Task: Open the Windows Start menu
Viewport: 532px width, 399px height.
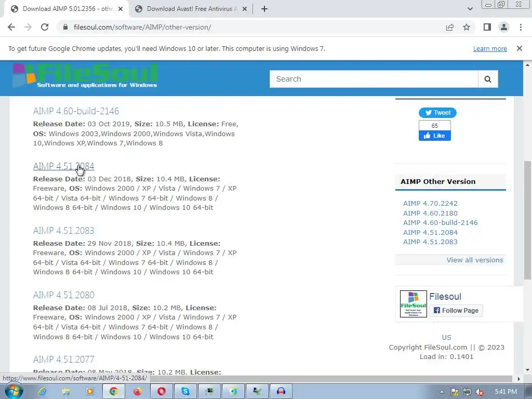Action: pyautogui.click(x=13, y=391)
